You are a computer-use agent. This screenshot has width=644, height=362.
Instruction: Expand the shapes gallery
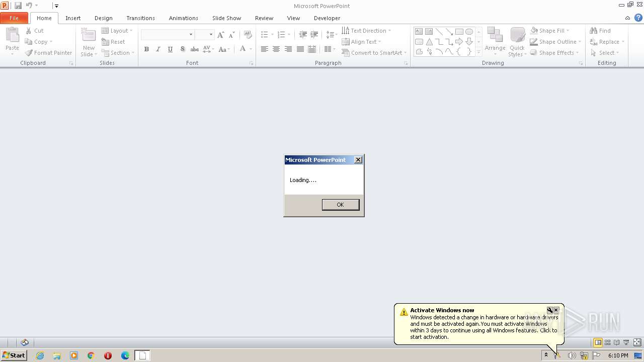click(x=478, y=52)
